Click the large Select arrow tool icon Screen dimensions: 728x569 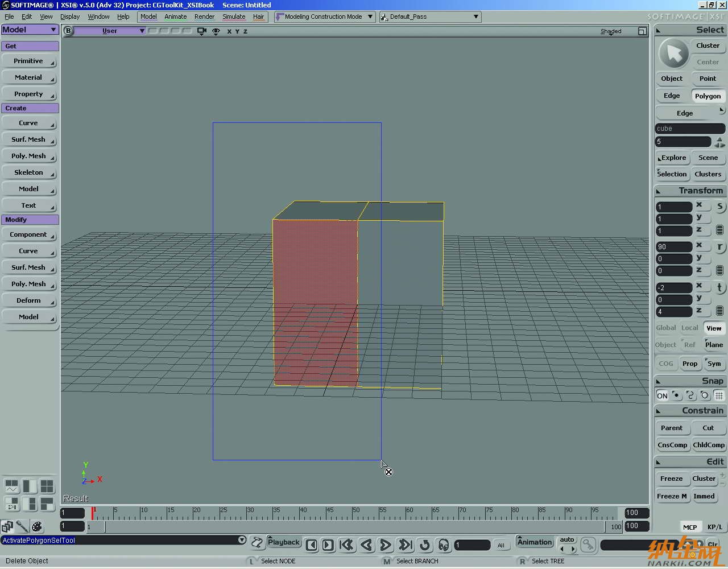(x=673, y=54)
